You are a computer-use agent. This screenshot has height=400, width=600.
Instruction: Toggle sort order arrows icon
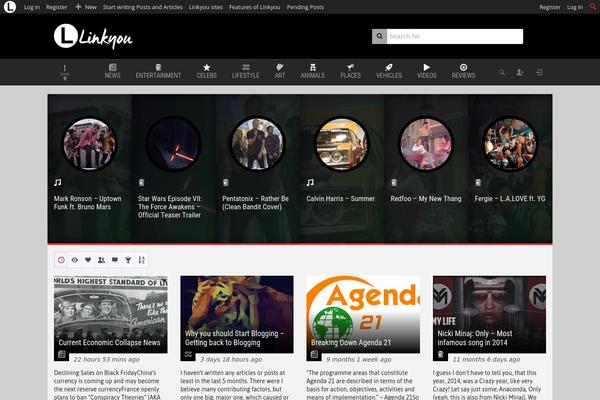(x=142, y=260)
